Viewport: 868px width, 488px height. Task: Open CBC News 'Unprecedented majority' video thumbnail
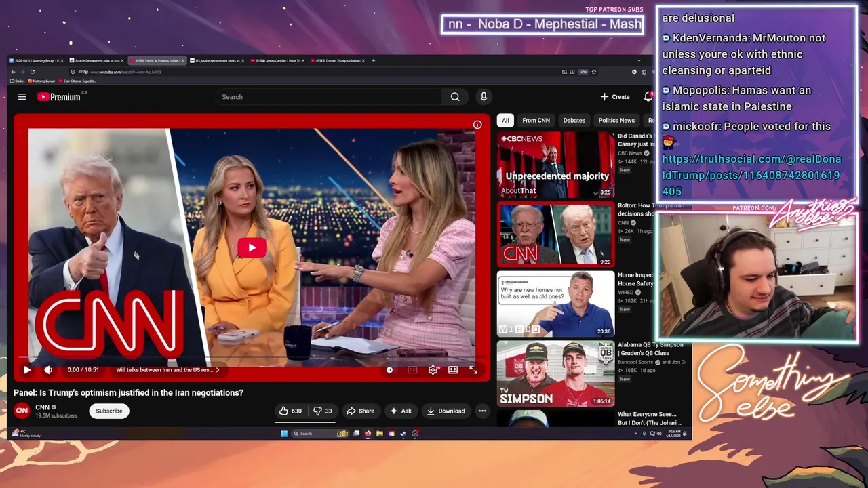(556, 165)
